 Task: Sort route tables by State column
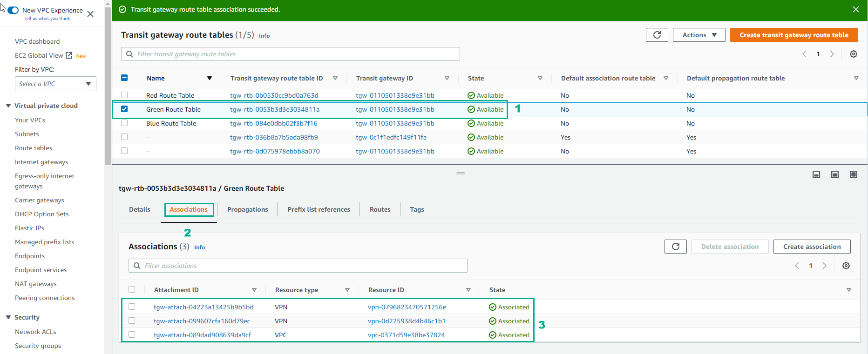coord(540,78)
